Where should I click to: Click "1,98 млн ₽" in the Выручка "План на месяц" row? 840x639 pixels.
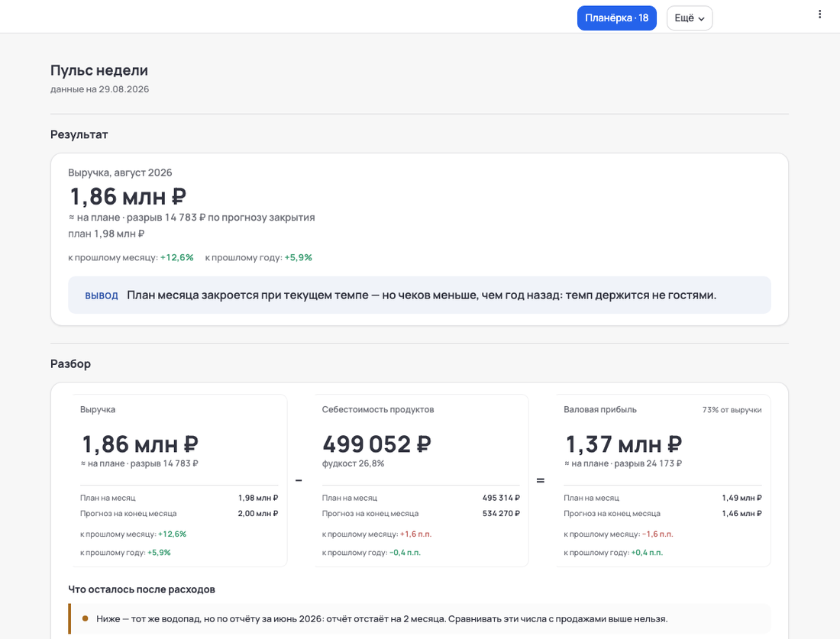(258, 498)
